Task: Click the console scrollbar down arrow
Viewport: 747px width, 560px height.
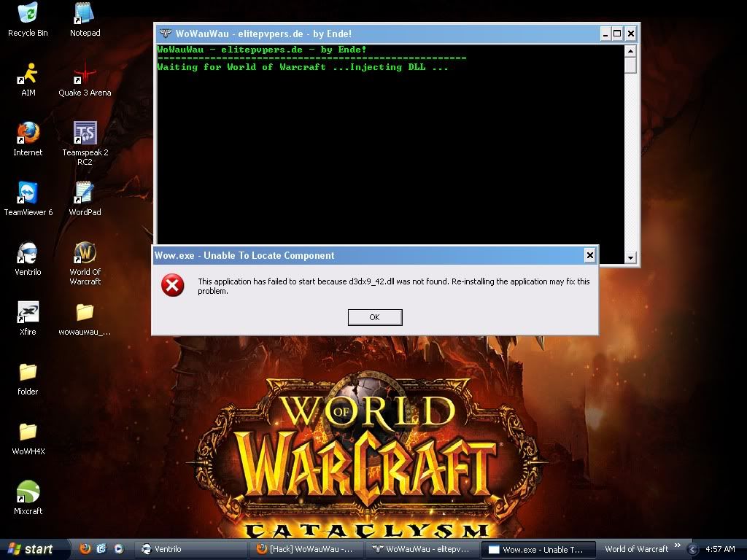Action: tap(630, 257)
